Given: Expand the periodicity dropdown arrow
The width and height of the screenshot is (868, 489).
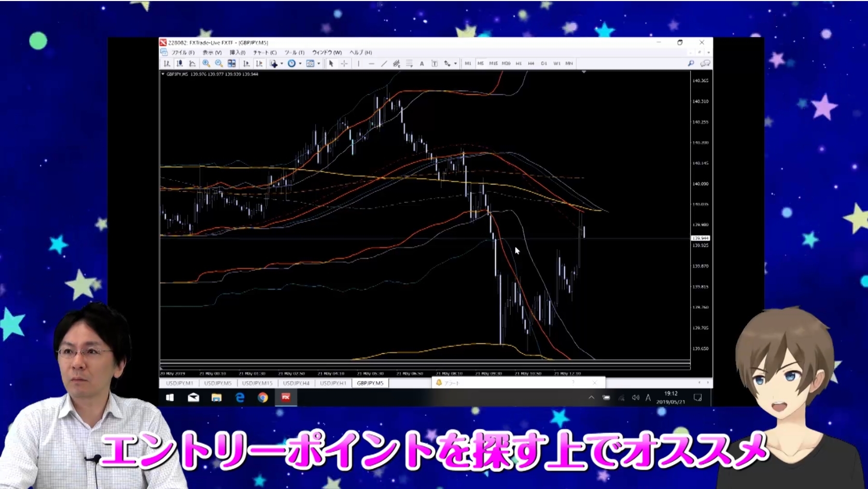Looking at the screenshot, I should (x=300, y=64).
